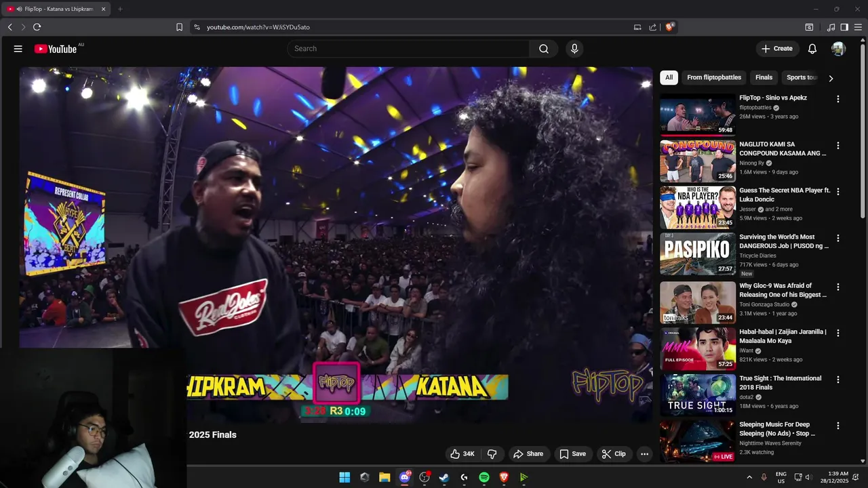
Task: Open Discord from the taskbar
Action: pos(405,477)
